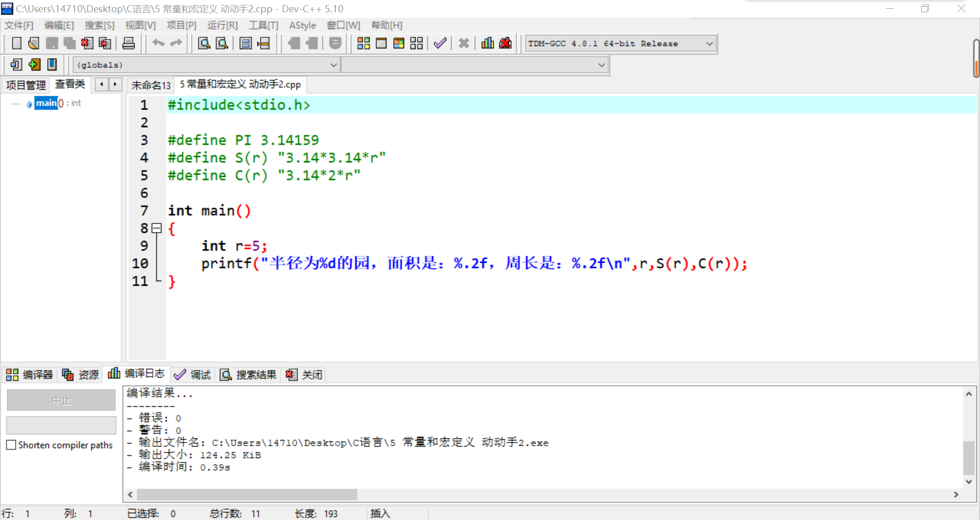Click the Rebuild All grid icon
980x520 pixels.
416,43
